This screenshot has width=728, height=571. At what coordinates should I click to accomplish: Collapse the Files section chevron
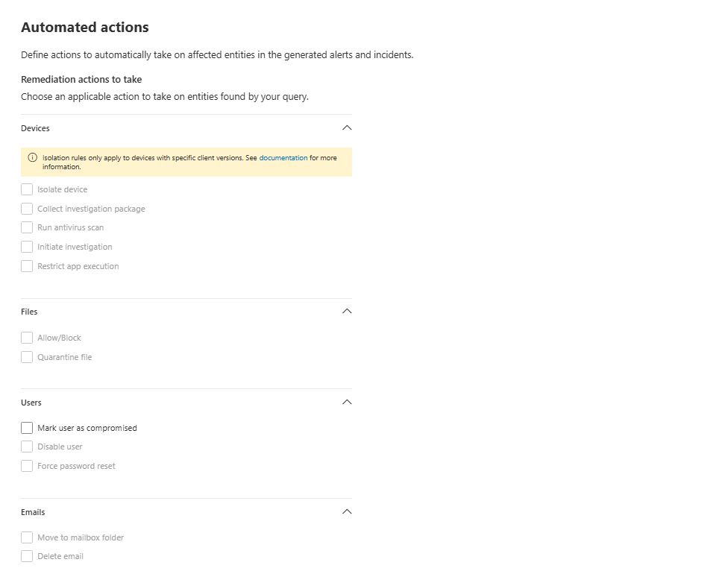coord(346,311)
